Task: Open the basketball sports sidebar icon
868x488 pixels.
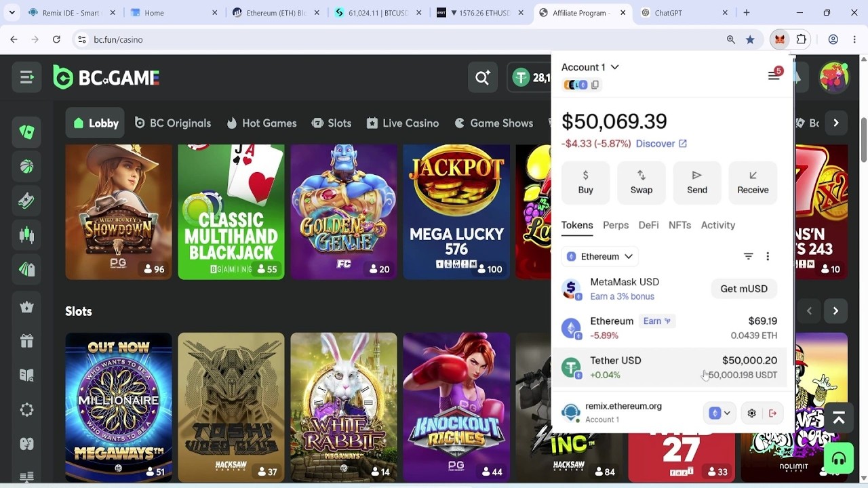Action: 26,166
